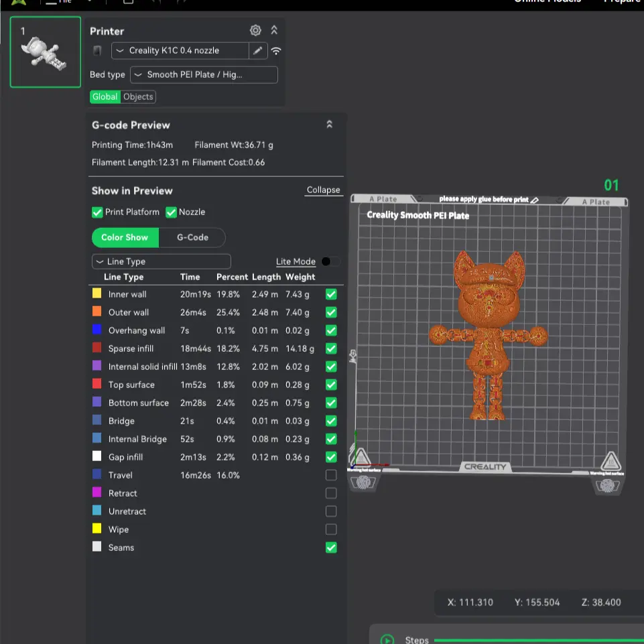Viewport: 644px width, 644px height.
Task: Click the Travel time 16m26s value
Action: [x=196, y=475]
